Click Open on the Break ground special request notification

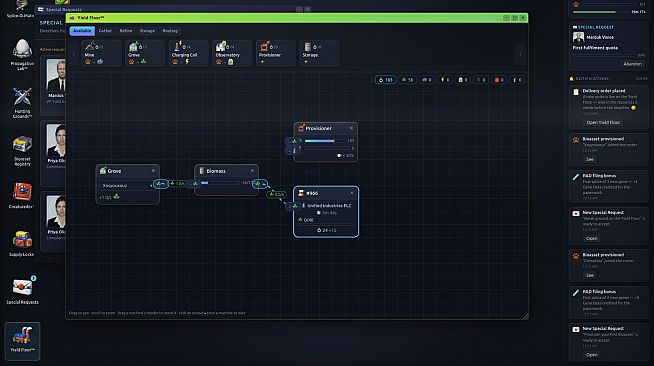pyautogui.click(x=591, y=238)
